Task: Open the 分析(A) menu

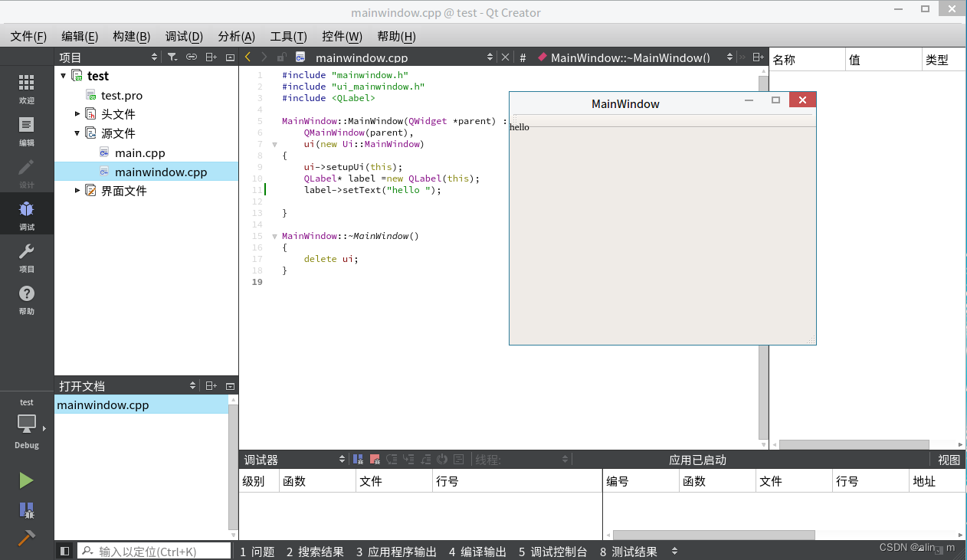Action: coord(236,36)
